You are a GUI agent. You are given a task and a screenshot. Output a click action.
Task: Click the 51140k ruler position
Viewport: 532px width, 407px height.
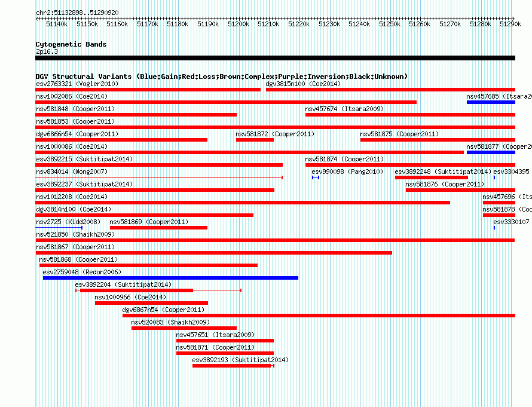pyautogui.click(x=57, y=24)
